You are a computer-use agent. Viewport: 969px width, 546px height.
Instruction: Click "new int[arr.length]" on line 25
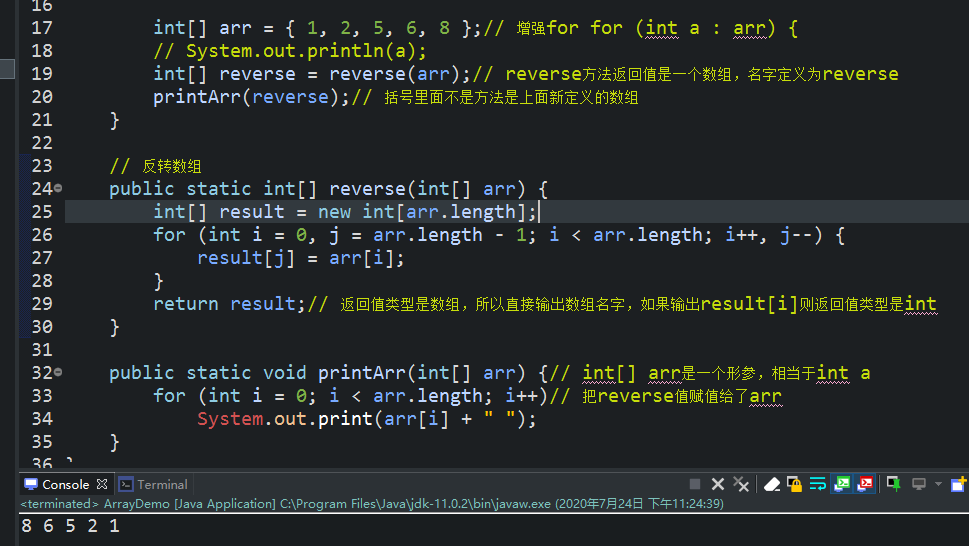421,212
